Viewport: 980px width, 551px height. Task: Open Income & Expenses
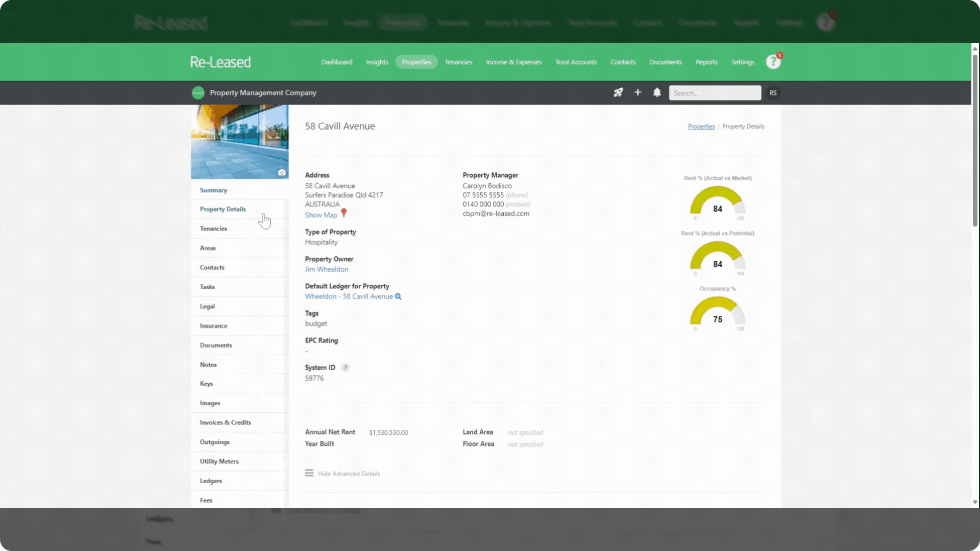[513, 62]
